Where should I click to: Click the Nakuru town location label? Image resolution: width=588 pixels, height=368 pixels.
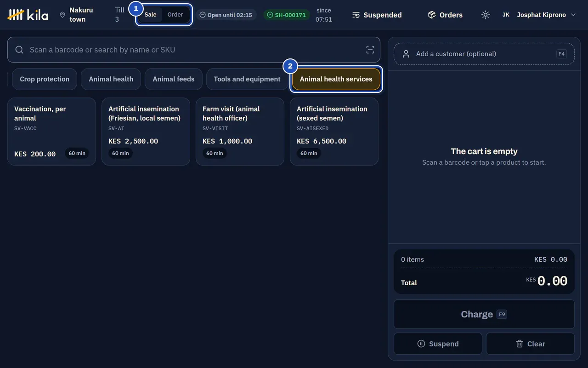click(81, 15)
